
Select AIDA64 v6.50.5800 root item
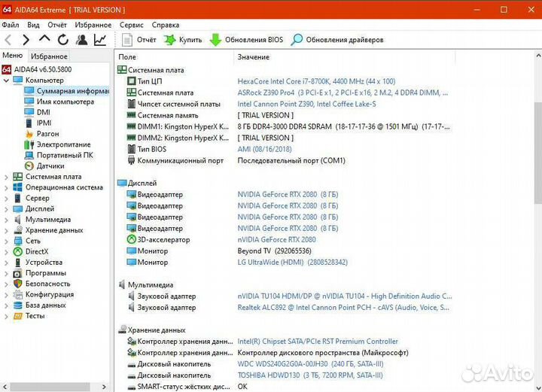(37, 69)
